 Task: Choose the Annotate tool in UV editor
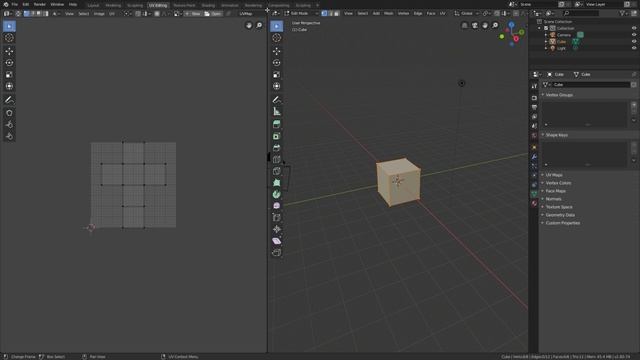coord(9,100)
